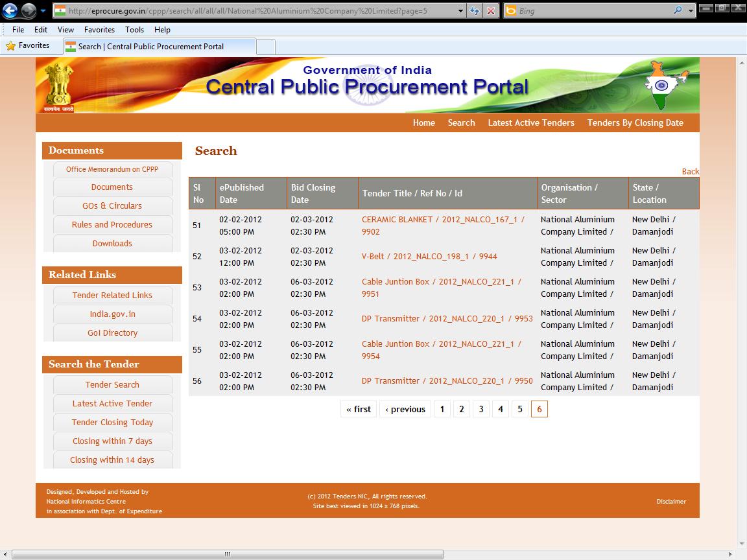Image resolution: width=747 pixels, height=560 pixels.
Task: Open the Help menu
Action: coord(162,30)
